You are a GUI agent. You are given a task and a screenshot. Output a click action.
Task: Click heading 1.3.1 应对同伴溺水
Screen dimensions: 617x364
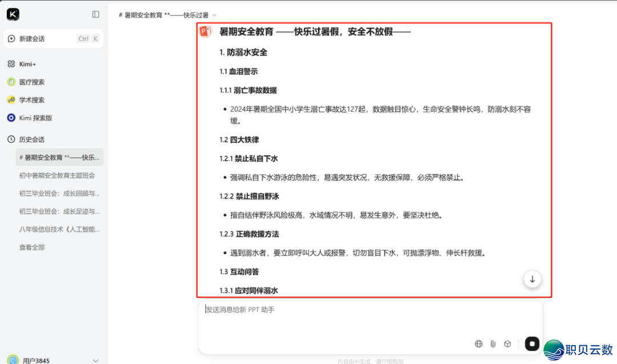pyautogui.click(x=249, y=291)
